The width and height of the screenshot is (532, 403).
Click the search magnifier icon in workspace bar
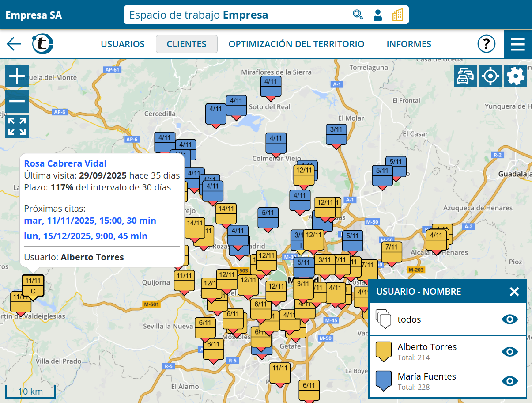(358, 15)
